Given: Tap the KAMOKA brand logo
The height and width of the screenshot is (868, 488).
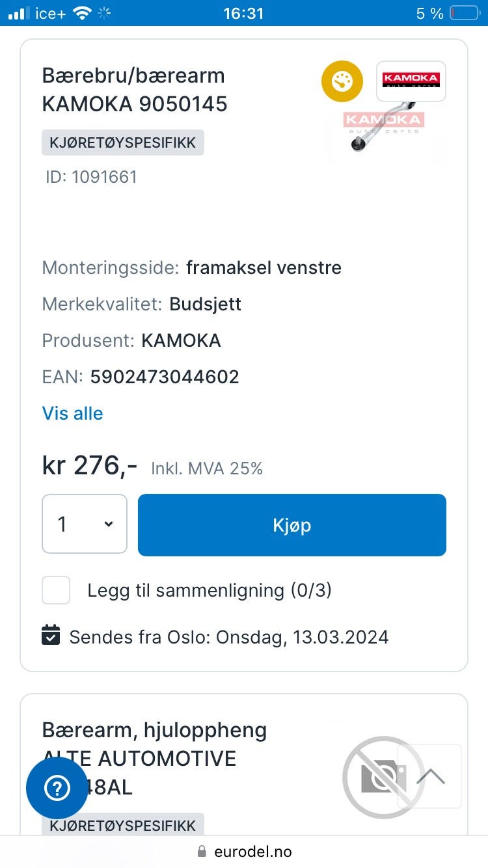Looking at the screenshot, I should click(x=411, y=81).
